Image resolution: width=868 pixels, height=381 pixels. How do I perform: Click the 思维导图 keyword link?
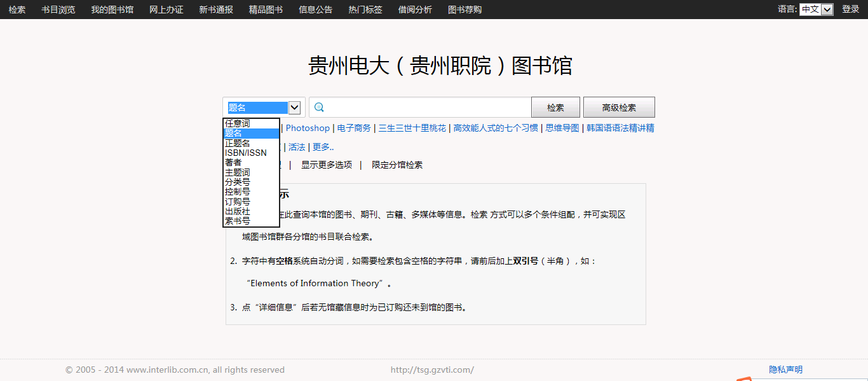pos(562,128)
